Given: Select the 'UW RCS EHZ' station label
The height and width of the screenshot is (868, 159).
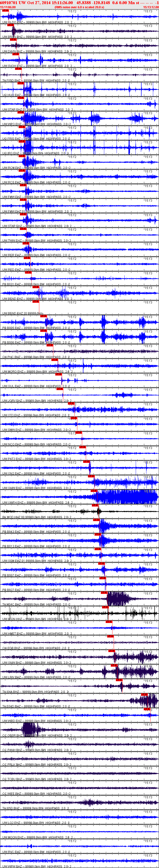Looking at the screenshot, I should pos(12,182).
